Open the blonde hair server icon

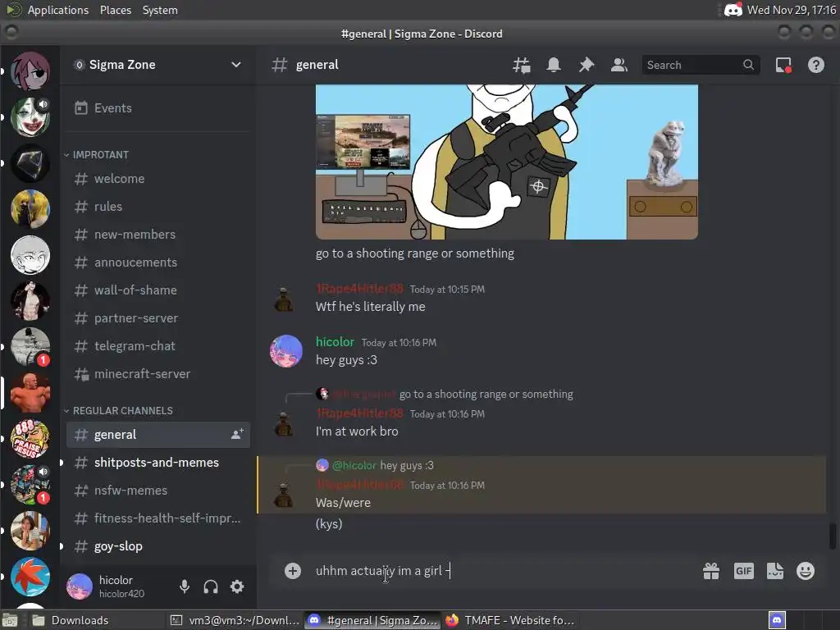pos(30,209)
